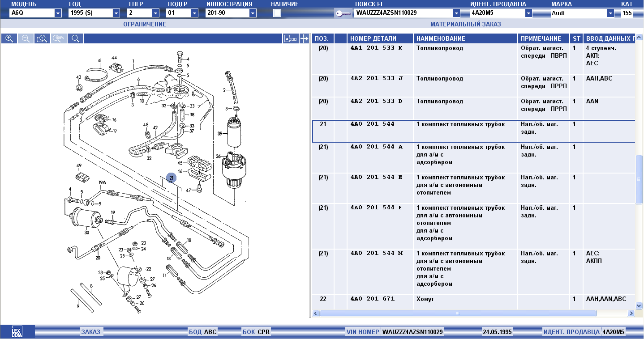The image size is (644, 339).
Task: Toggle the НАЛИЧИЕ checkbox
Action: 277,13
